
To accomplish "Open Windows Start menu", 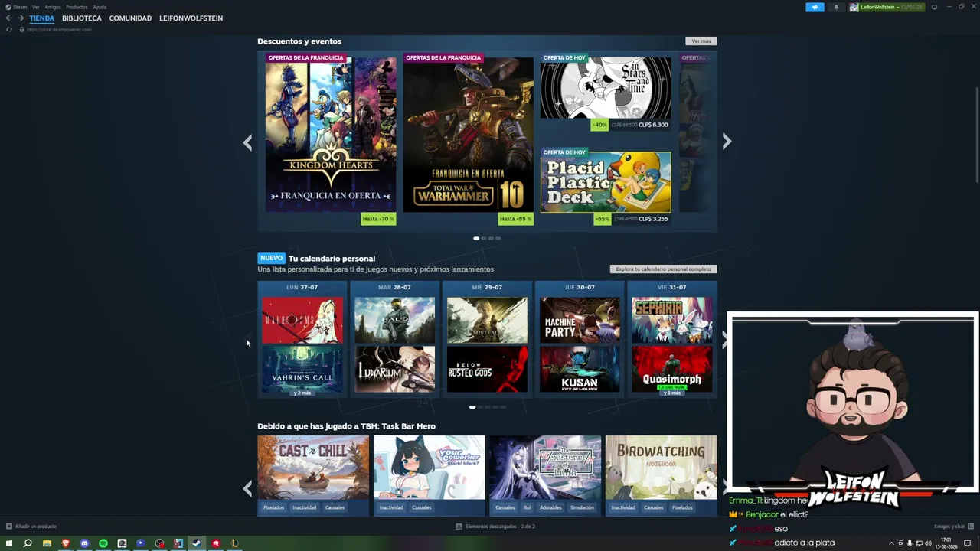I will (10, 543).
